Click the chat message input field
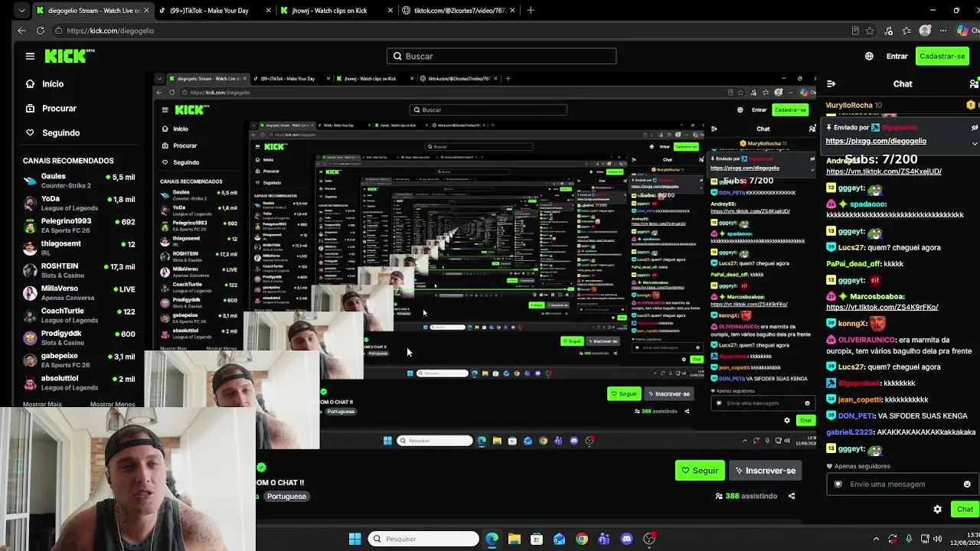The width and height of the screenshot is (980, 551). pyautogui.click(x=902, y=484)
